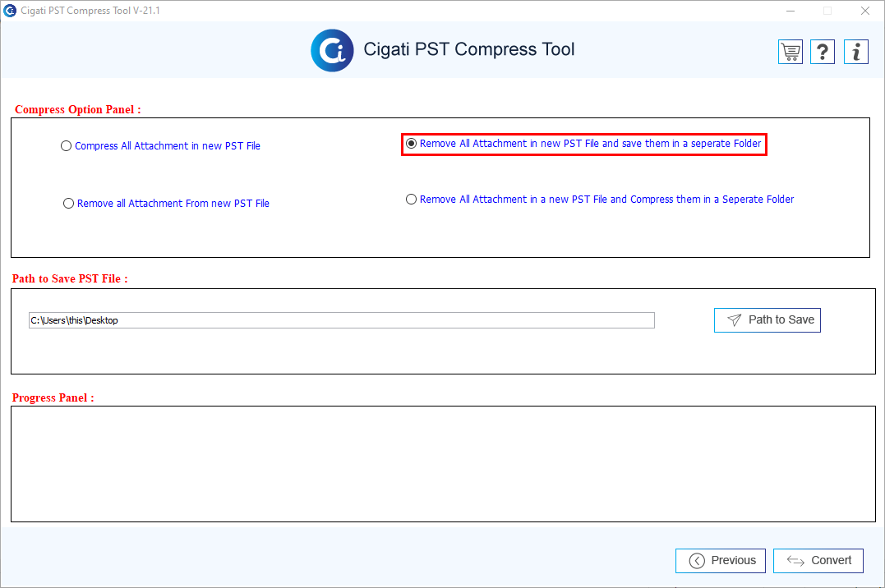Open the help question mark icon
Image resolution: width=885 pixels, height=588 pixels.
(x=823, y=52)
